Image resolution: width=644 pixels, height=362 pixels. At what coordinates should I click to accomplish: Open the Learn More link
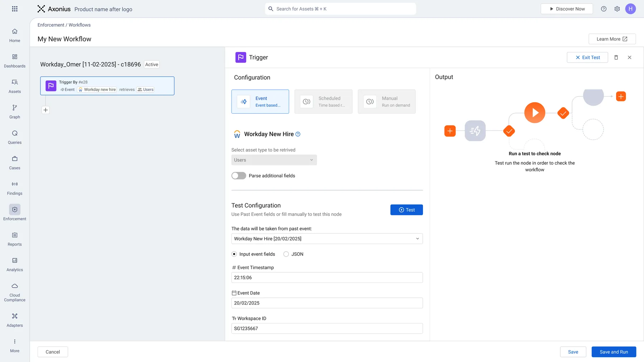tap(612, 39)
